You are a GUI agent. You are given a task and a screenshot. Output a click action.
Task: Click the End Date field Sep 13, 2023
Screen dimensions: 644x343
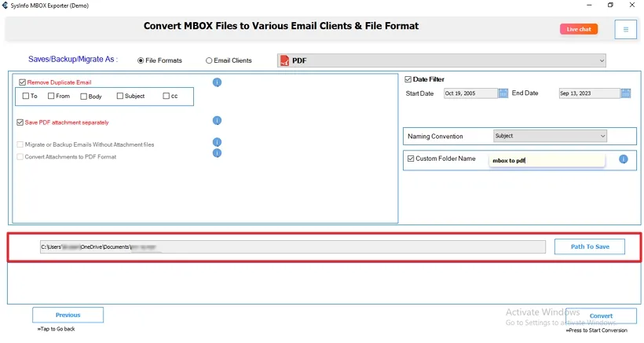pyautogui.click(x=589, y=93)
